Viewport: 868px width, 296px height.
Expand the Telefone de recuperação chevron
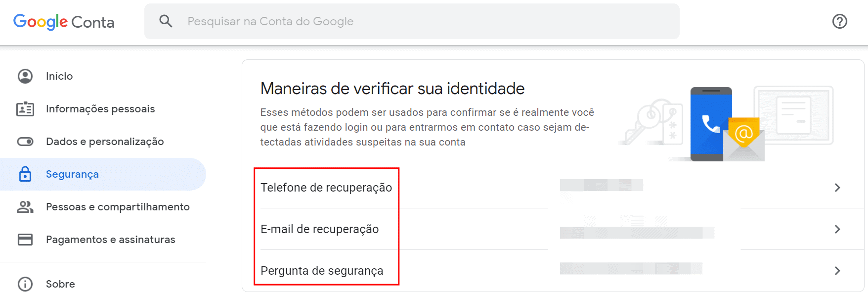837,188
